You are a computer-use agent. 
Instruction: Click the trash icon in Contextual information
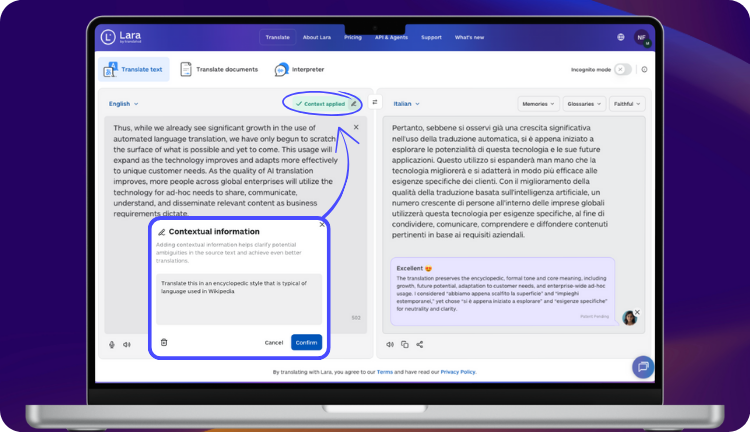point(164,342)
